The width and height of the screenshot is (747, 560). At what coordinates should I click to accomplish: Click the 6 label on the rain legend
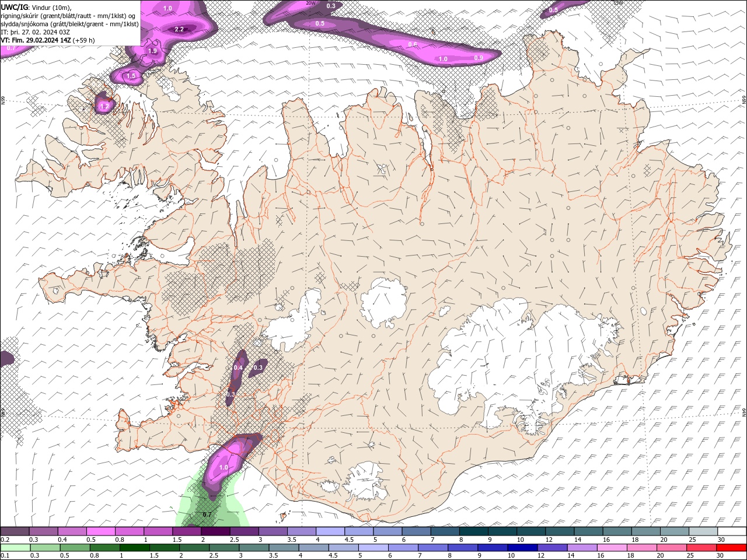(x=390, y=556)
